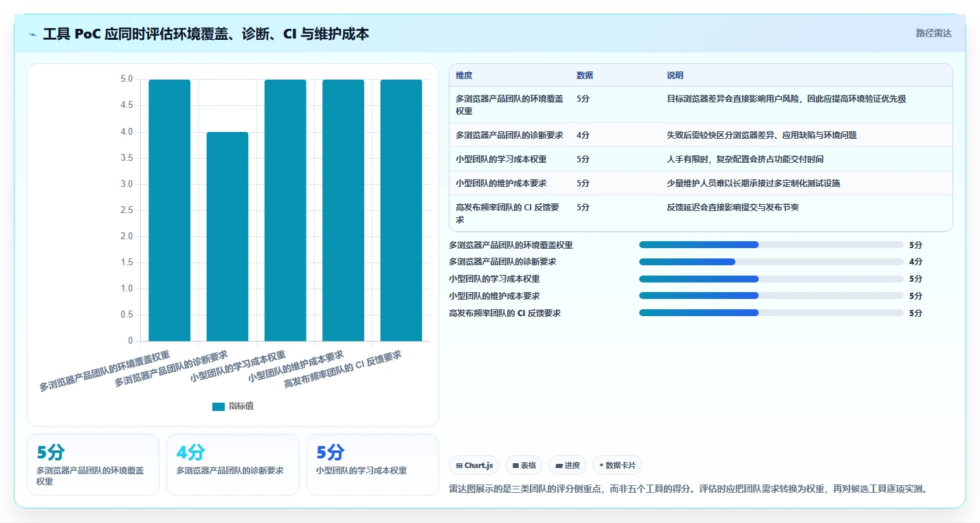Click the 维度 column header
The image size is (980, 523).
[464, 76]
